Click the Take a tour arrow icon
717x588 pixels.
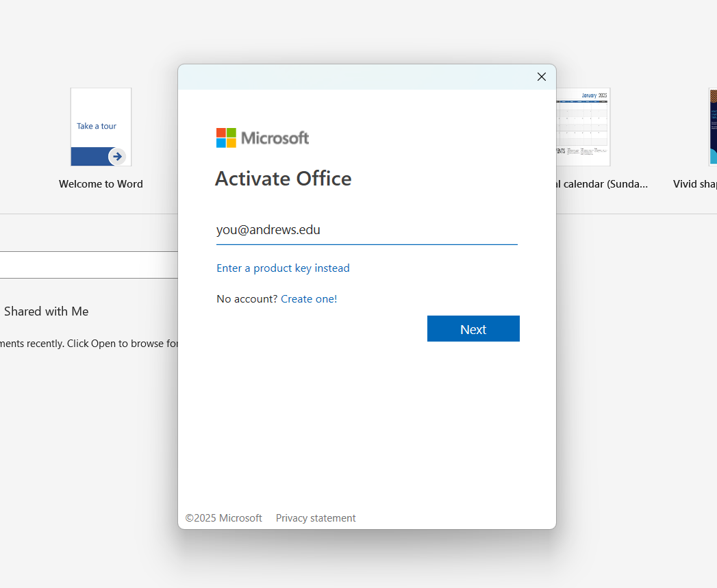click(x=118, y=156)
